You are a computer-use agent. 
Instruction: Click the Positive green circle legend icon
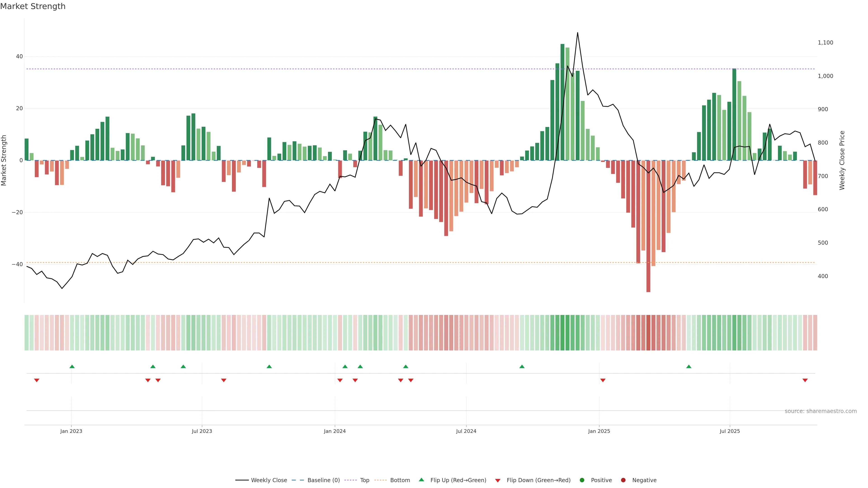coord(582,480)
